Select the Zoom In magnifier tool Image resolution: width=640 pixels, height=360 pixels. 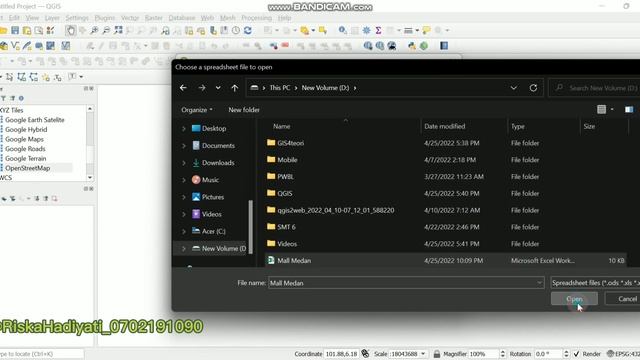[x=94, y=30]
